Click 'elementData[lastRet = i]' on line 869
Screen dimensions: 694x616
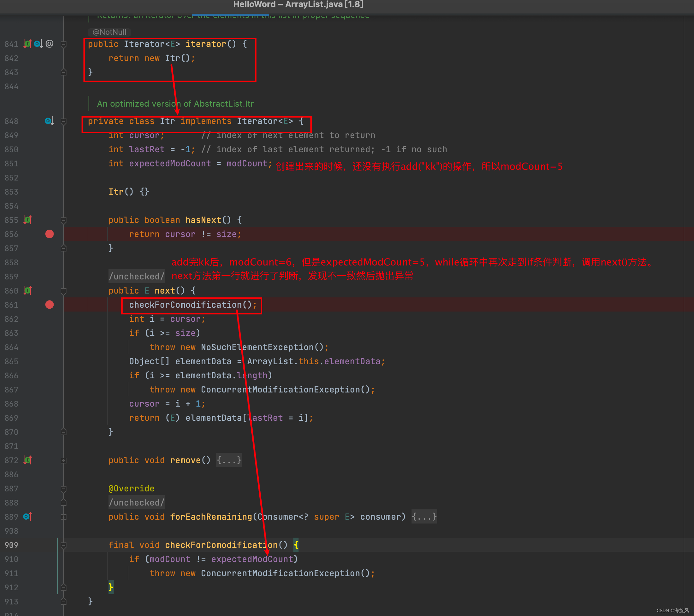coord(247,418)
